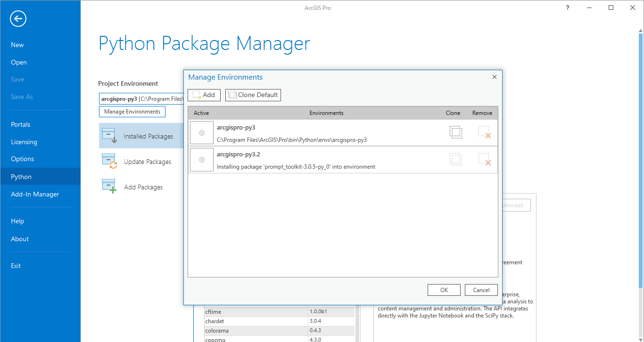Image resolution: width=644 pixels, height=342 pixels.
Task: Click the back arrow icon
Action: 18,19
